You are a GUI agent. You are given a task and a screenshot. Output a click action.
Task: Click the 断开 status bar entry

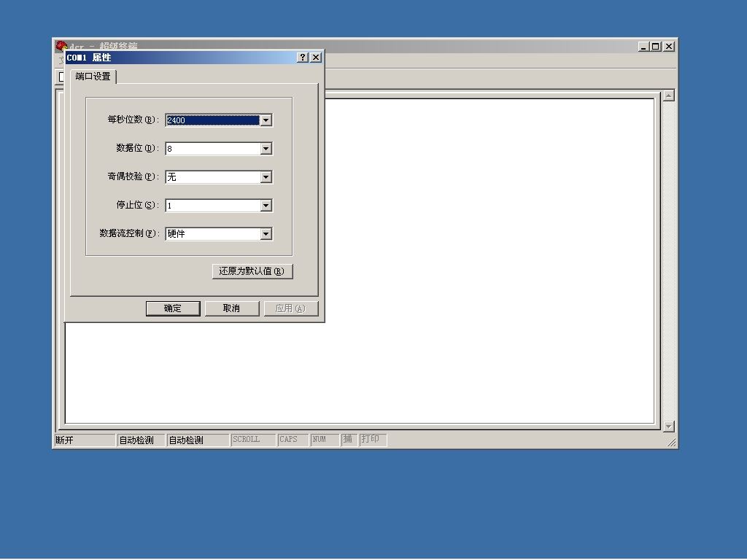[x=85, y=440]
